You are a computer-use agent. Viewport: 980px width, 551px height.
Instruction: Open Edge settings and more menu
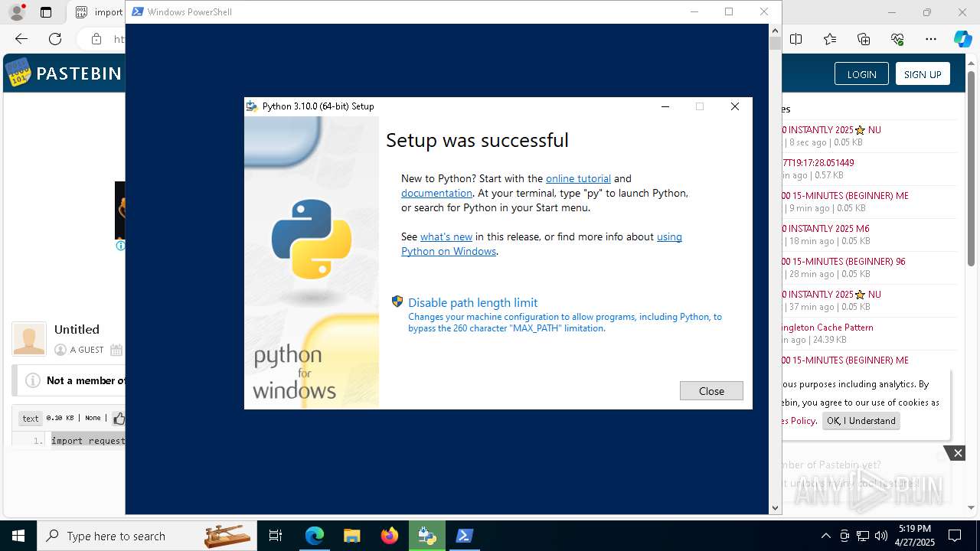coord(931,39)
